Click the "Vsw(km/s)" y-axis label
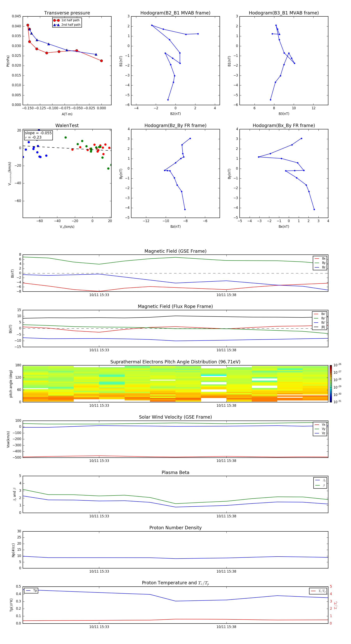Image resolution: width=351 pixels, height=644 pixels. [8, 439]
